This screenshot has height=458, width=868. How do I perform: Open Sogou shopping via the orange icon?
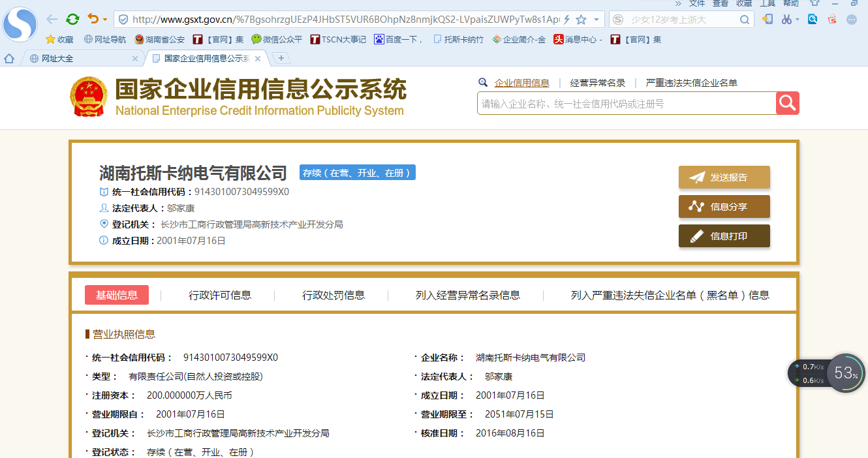pos(831,19)
